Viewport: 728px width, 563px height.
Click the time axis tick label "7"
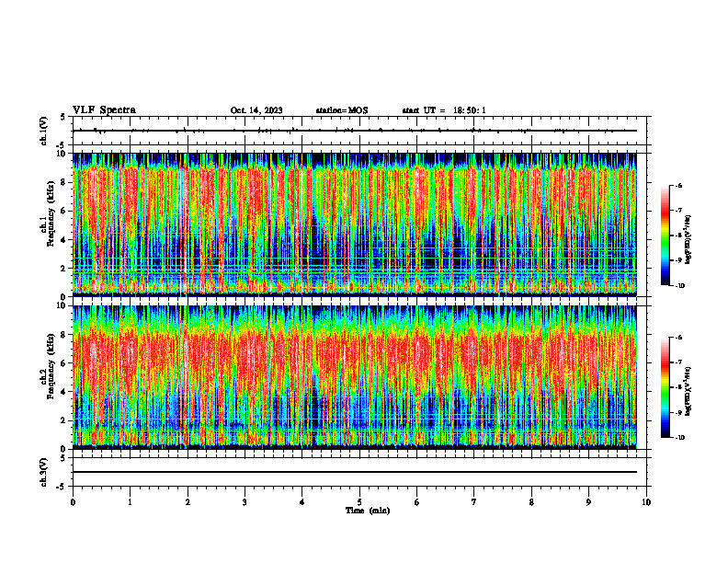coord(474,502)
